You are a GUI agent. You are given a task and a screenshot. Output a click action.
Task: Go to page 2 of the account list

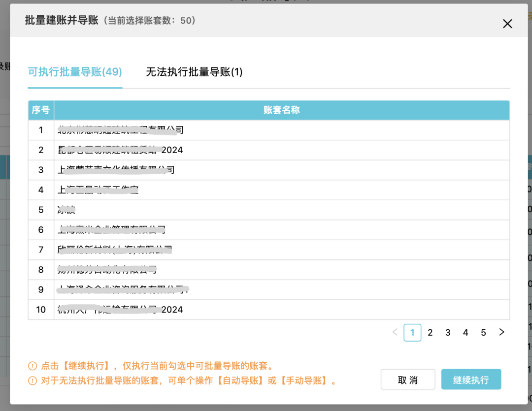point(430,332)
